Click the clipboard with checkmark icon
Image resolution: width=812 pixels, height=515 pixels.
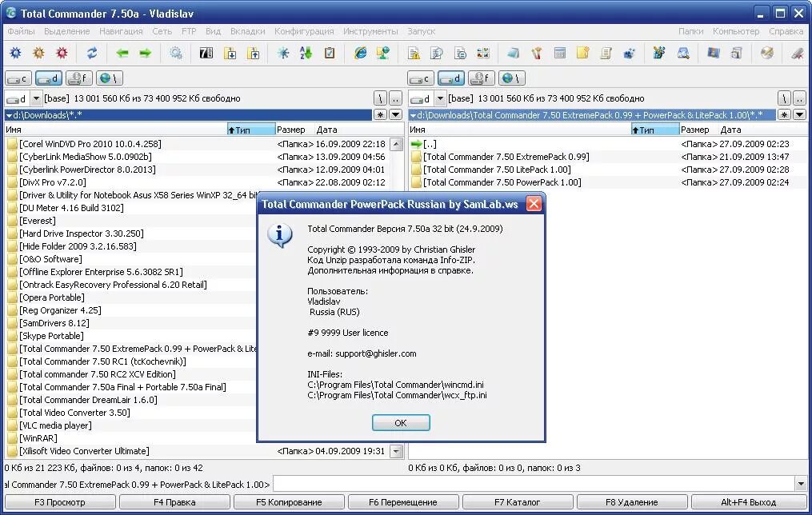(x=330, y=53)
